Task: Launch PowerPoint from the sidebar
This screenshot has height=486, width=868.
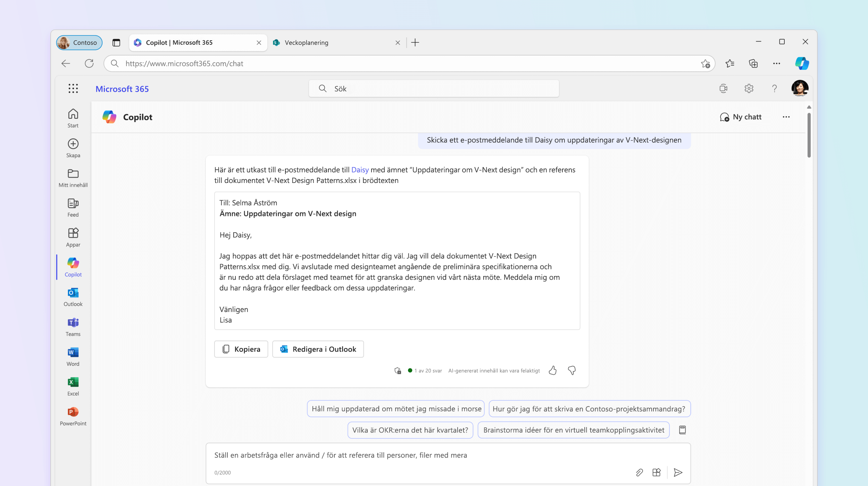Action: pyautogui.click(x=73, y=417)
